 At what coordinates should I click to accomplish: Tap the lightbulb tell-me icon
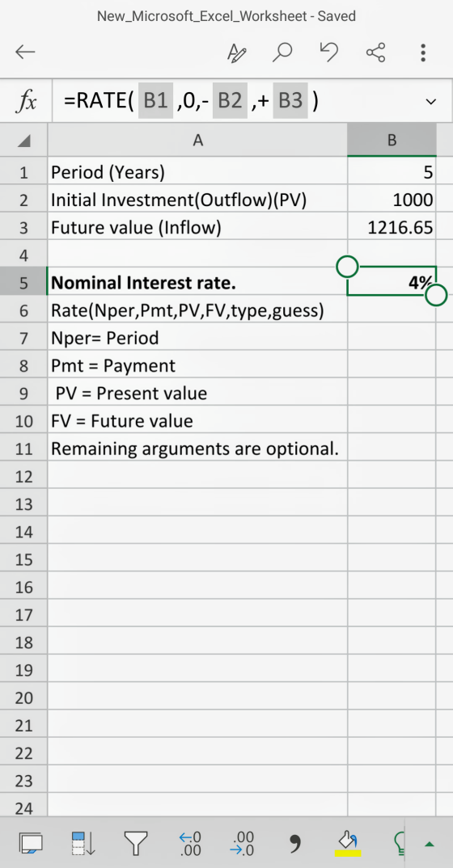point(398,843)
